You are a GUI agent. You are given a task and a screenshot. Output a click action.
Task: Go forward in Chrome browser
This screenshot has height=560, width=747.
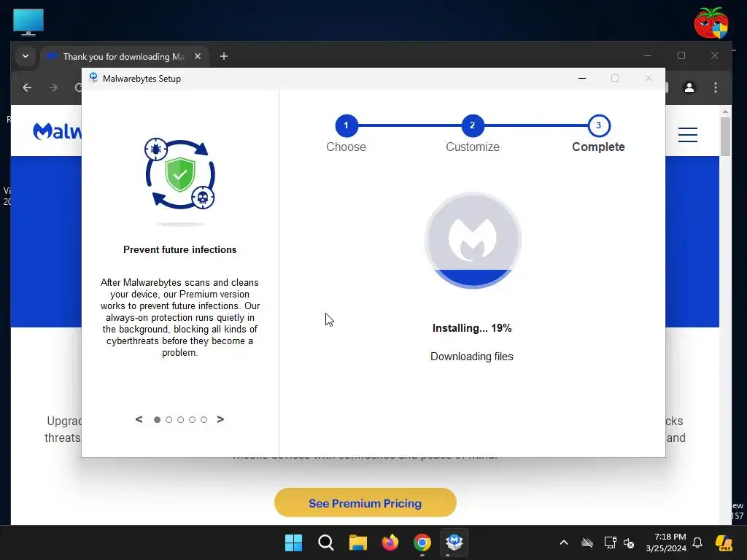coord(53,87)
